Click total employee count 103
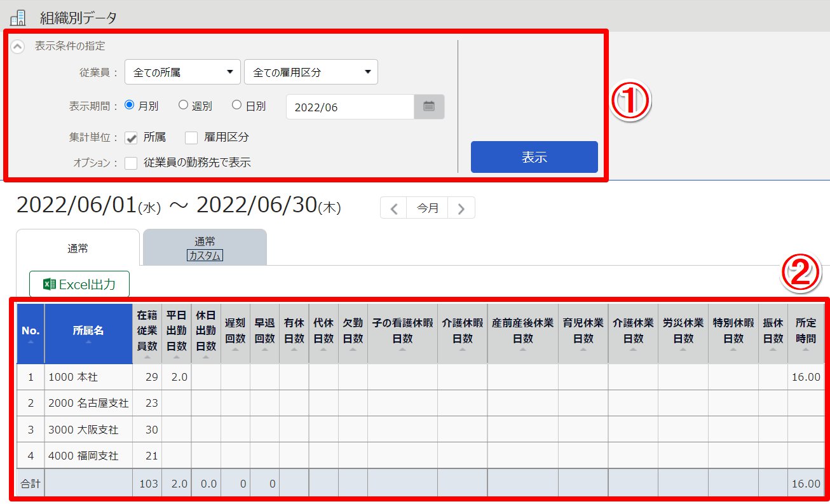The width and height of the screenshot is (830, 504). (149, 484)
